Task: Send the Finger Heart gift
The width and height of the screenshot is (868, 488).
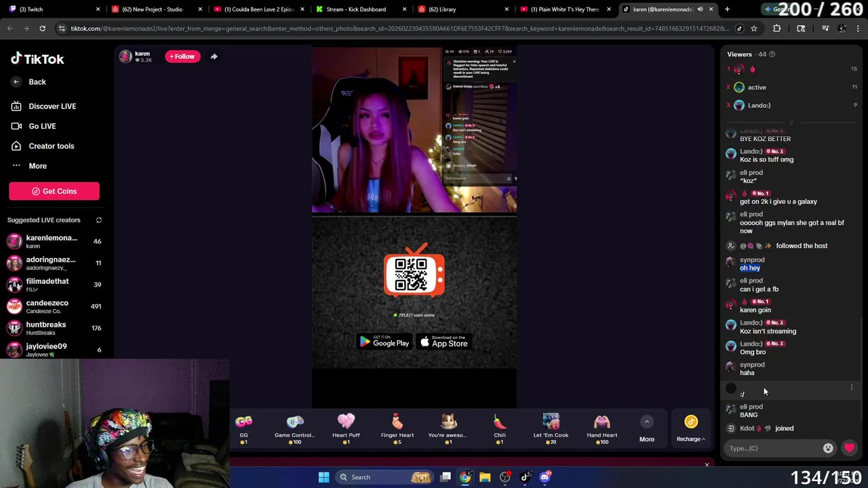Action: pyautogui.click(x=397, y=429)
